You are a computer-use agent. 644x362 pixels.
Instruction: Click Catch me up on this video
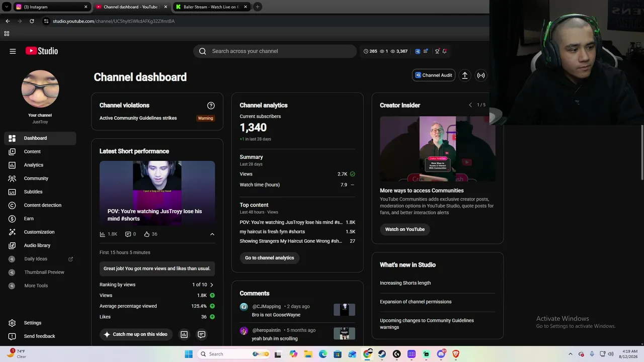click(x=136, y=334)
